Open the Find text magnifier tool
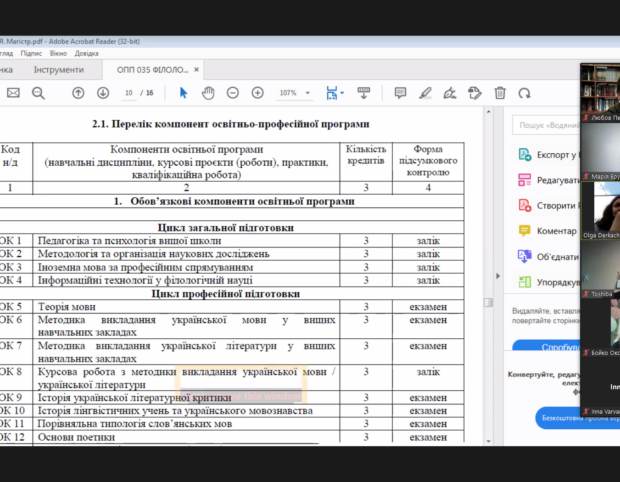 [x=38, y=93]
